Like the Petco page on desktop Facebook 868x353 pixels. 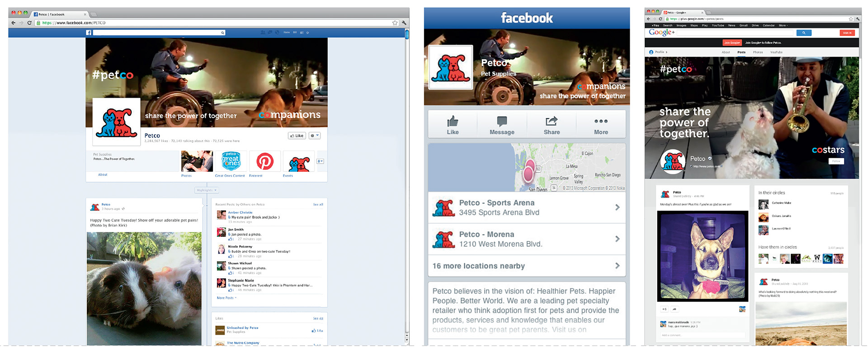coord(297,136)
